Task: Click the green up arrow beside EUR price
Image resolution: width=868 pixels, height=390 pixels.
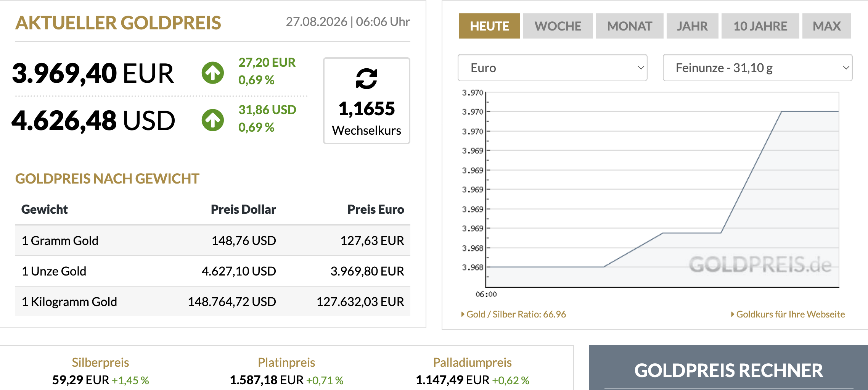Action: pos(213,73)
